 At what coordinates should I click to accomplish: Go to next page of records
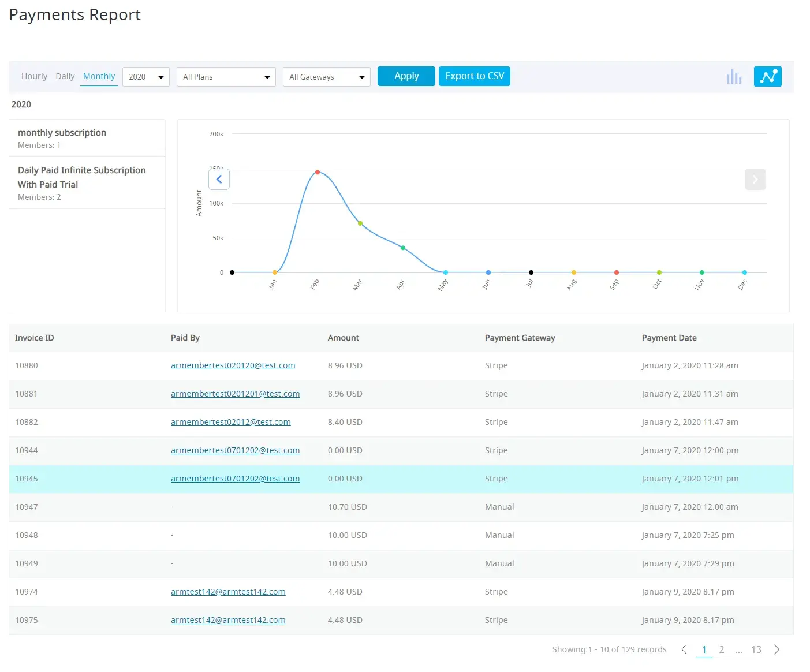777,649
